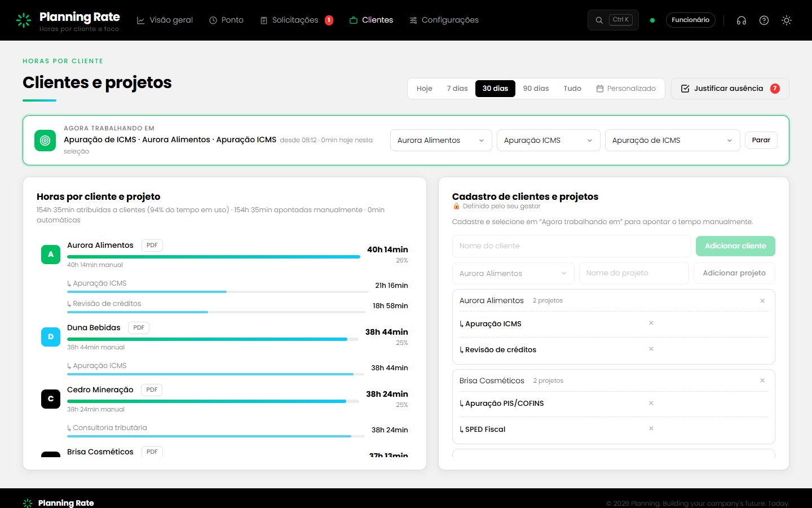This screenshot has width=812, height=508.
Task: Download PDF for Cedro Mineração
Action: coord(152,390)
